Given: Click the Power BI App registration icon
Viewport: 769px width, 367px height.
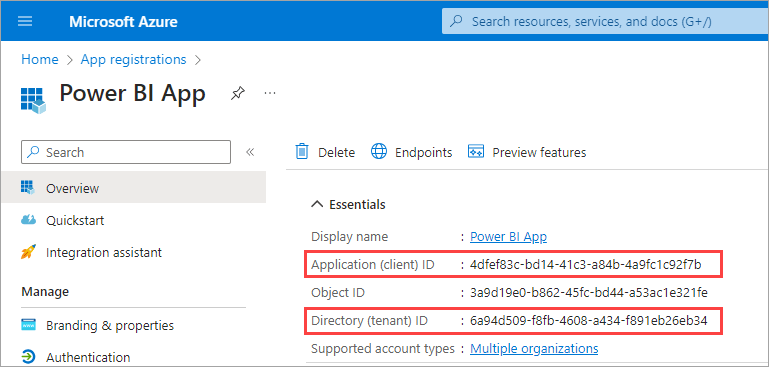Looking at the screenshot, I should (33, 101).
